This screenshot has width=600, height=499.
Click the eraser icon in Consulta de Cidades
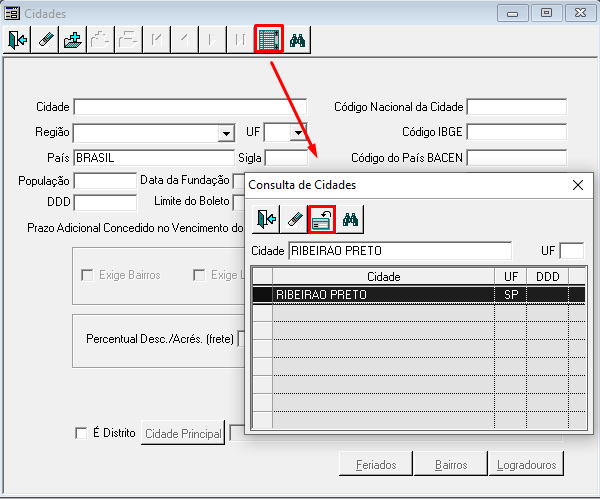click(x=294, y=219)
